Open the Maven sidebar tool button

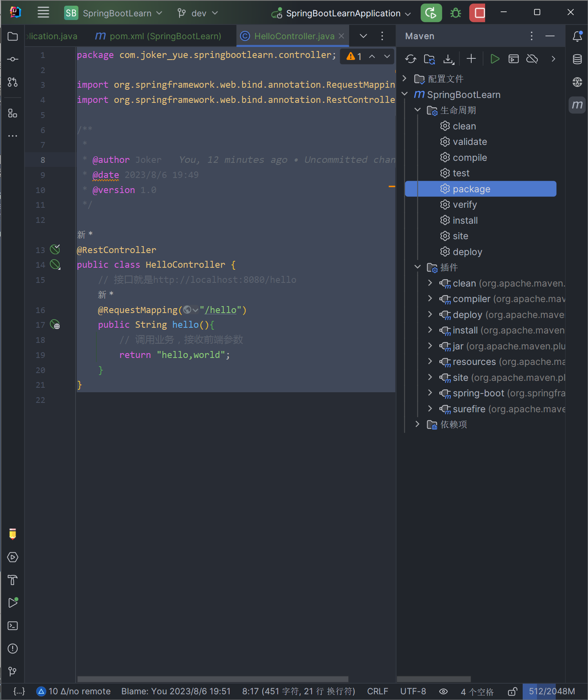[577, 105]
